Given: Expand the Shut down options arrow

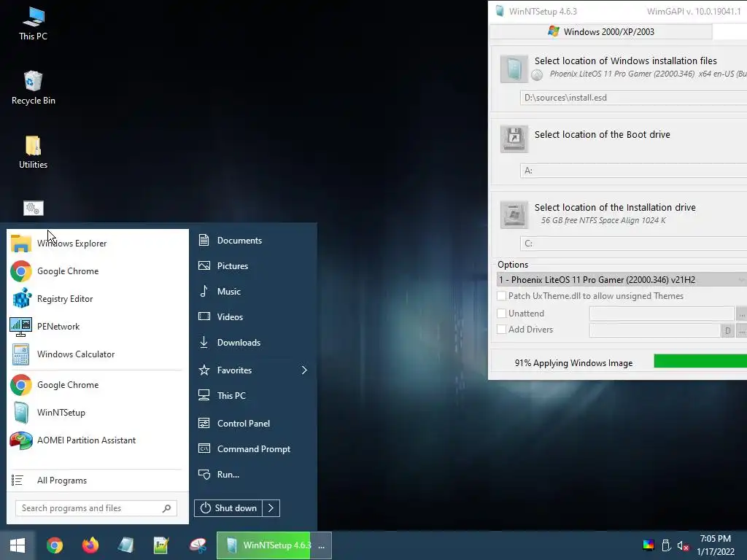Looking at the screenshot, I should [271, 508].
